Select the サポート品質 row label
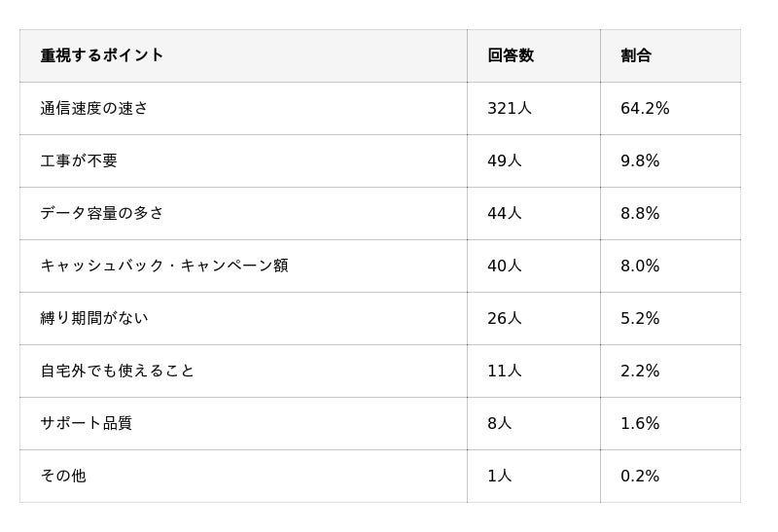The height and width of the screenshot is (532, 778). (87, 423)
